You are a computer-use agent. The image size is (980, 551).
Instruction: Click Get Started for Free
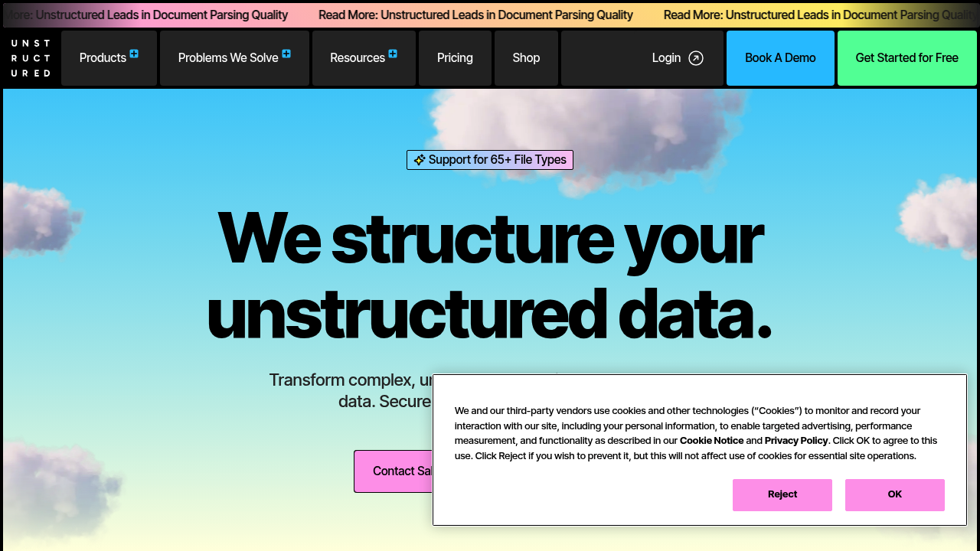tap(907, 58)
